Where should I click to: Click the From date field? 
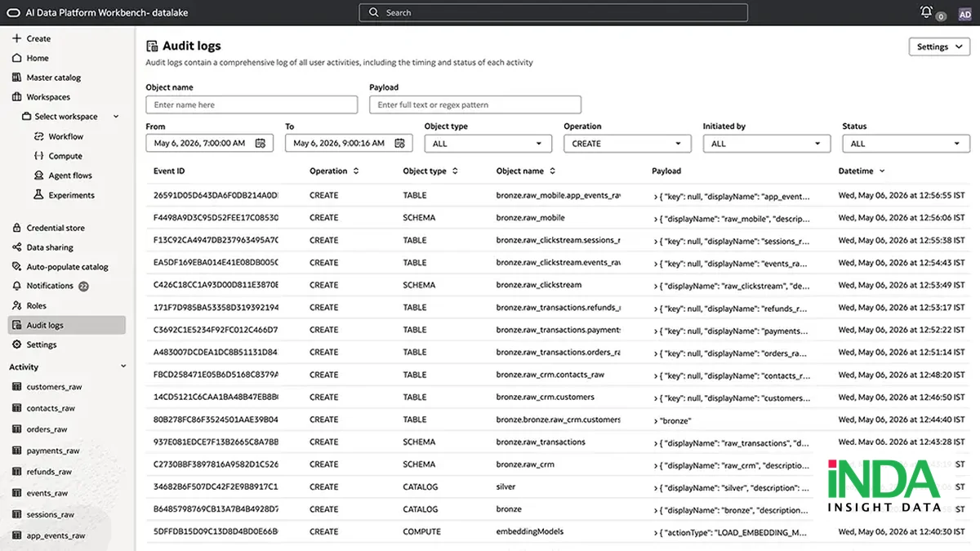tap(210, 143)
